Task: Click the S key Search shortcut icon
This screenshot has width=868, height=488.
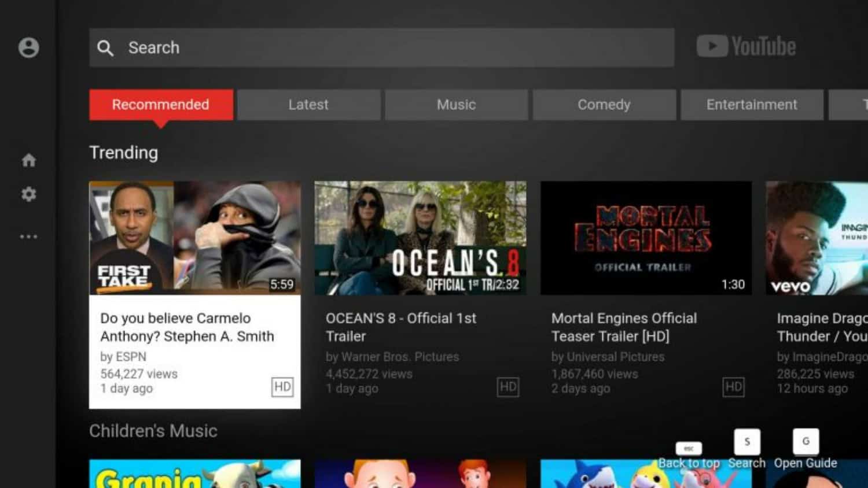Action: (x=747, y=442)
